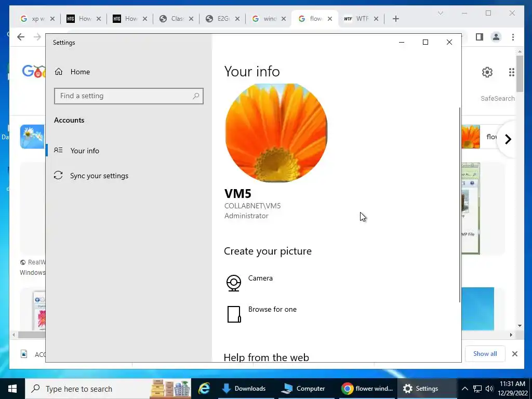Open Chrome tab search dropdown
532x399 pixels.
[441, 13]
